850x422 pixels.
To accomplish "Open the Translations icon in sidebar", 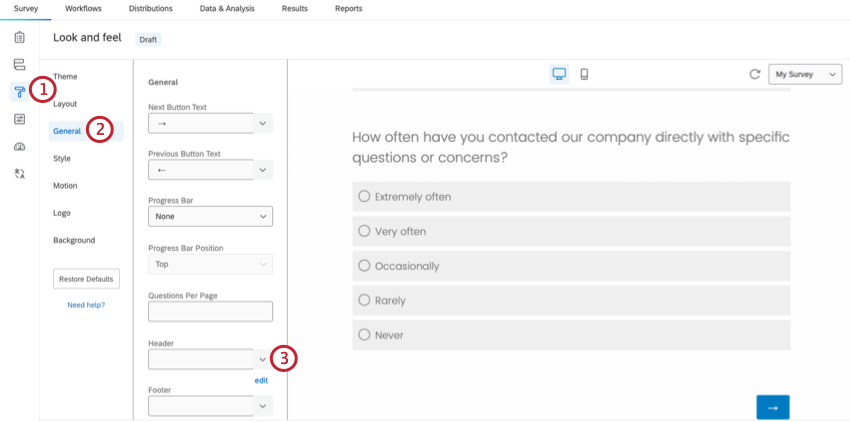I will coord(19,173).
